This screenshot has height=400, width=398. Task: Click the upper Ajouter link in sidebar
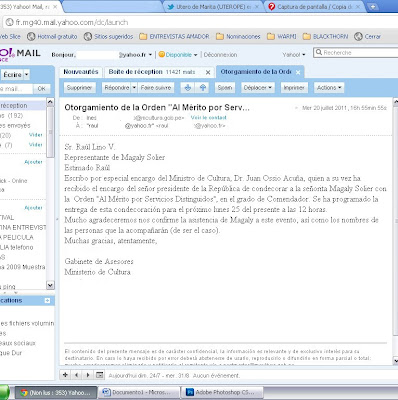33,162
